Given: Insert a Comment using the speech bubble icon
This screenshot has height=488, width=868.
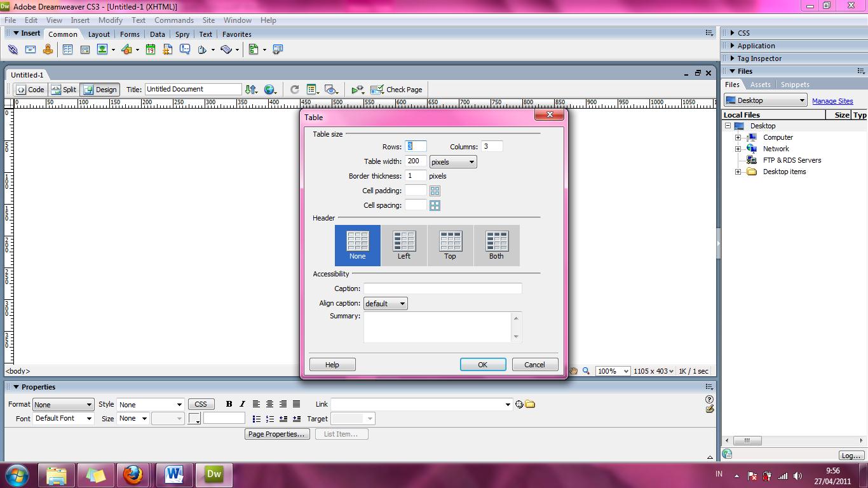Looking at the screenshot, I should (x=184, y=49).
